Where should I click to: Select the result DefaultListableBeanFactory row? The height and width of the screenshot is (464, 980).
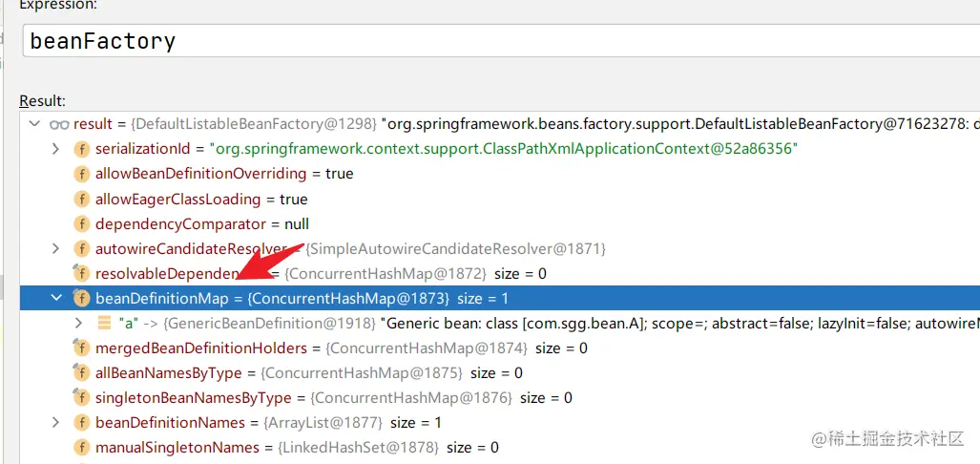(x=500, y=124)
